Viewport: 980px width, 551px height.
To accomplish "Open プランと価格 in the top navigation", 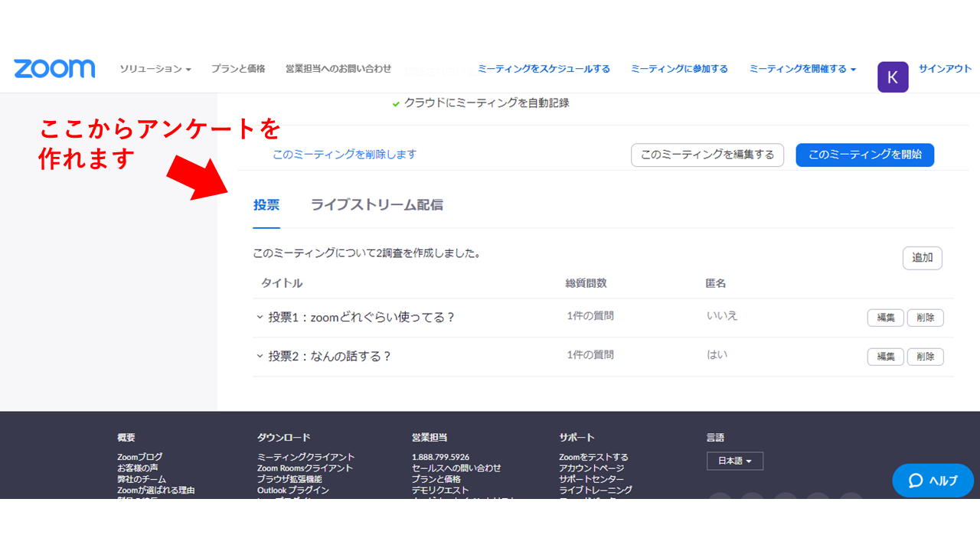I will (238, 69).
